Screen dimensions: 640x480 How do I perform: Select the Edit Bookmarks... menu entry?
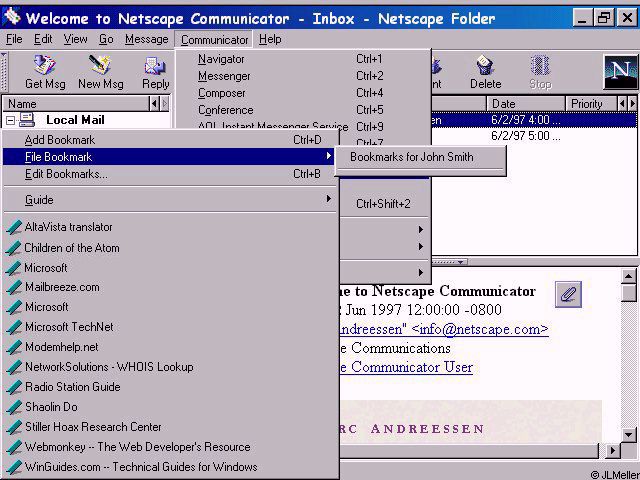pyautogui.click(x=171, y=174)
